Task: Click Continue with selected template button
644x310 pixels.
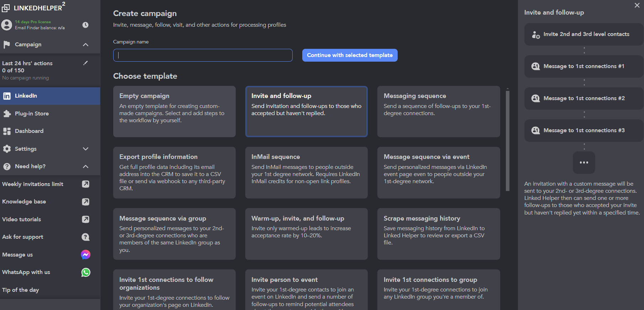Action: pos(350,55)
